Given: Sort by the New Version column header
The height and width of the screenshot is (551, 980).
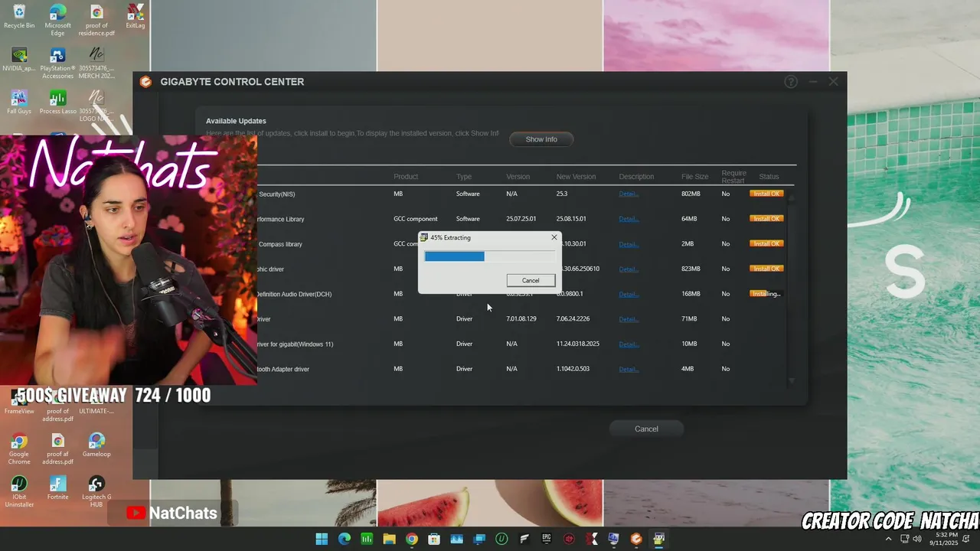Looking at the screenshot, I should point(576,177).
